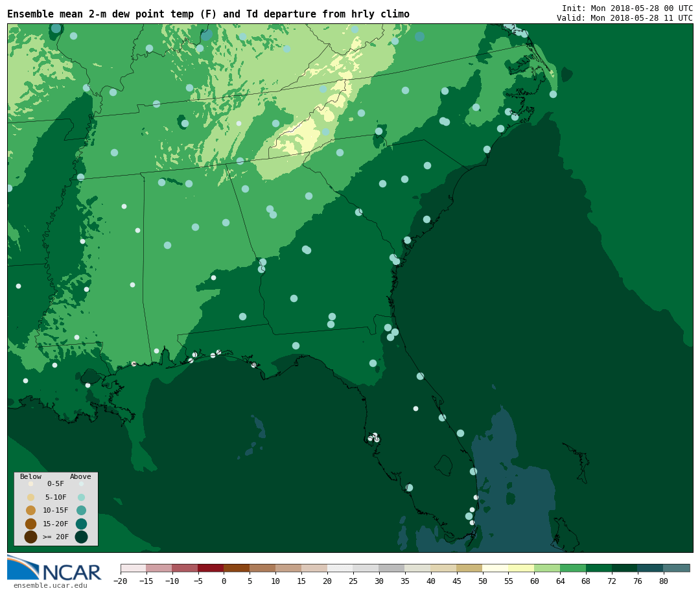Click the tan colorbar segment between 45 and 50
This screenshot has height=593, width=700.
[x=470, y=568]
